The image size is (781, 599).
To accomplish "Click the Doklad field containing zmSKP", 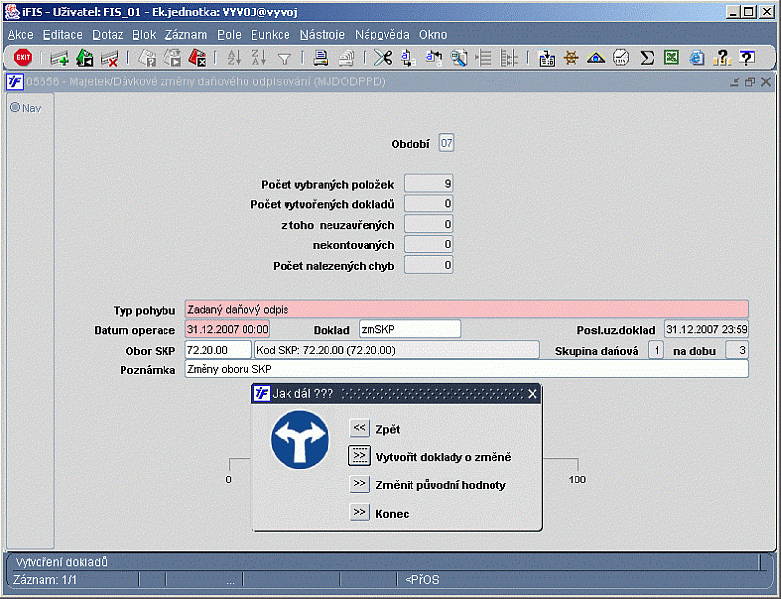I will pyautogui.click(x=410, y=329).
